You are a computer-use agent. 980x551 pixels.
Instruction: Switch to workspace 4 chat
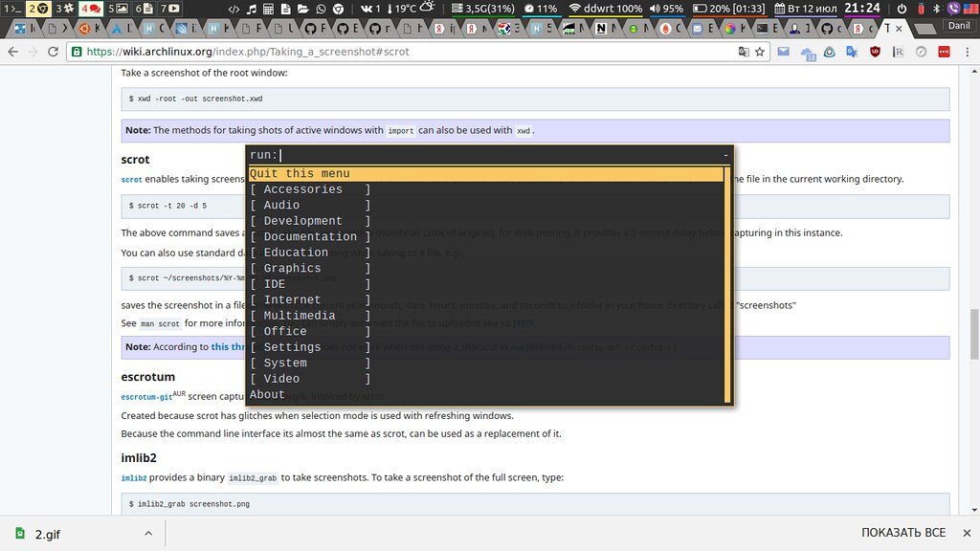(x=91, y=8)
